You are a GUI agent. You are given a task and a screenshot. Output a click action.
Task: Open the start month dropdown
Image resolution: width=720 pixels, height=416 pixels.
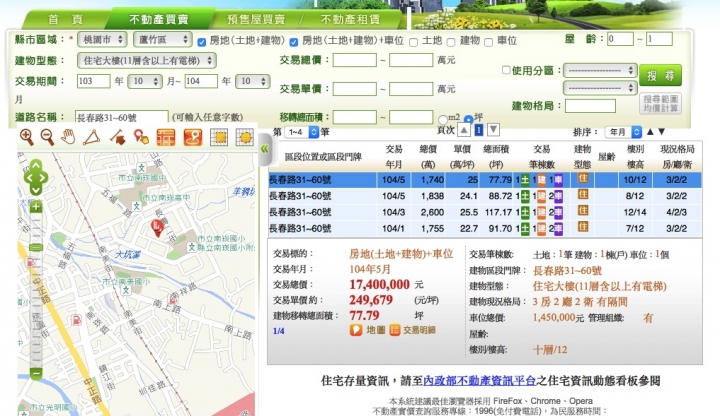[x=144, y=81]
